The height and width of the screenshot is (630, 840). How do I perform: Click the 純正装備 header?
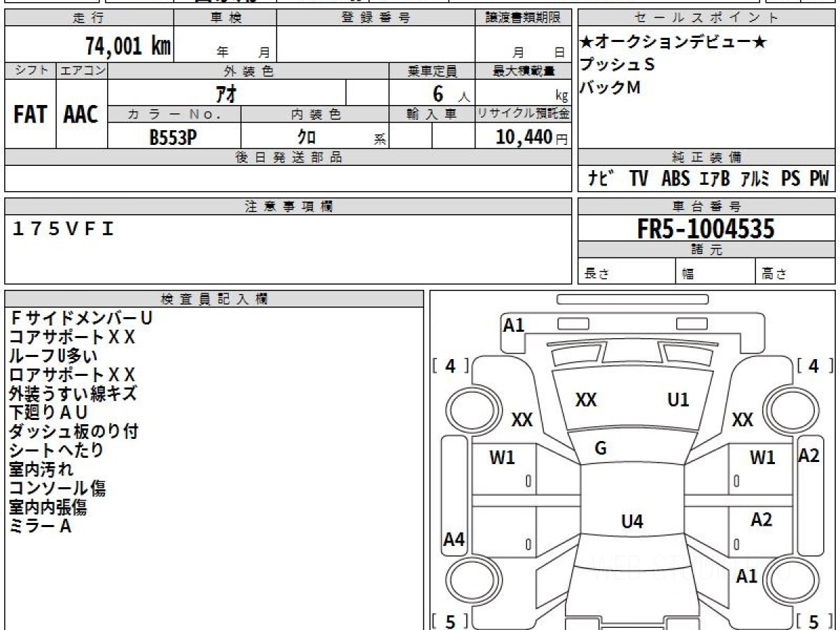pyautogui.click(x=706, y=157)
